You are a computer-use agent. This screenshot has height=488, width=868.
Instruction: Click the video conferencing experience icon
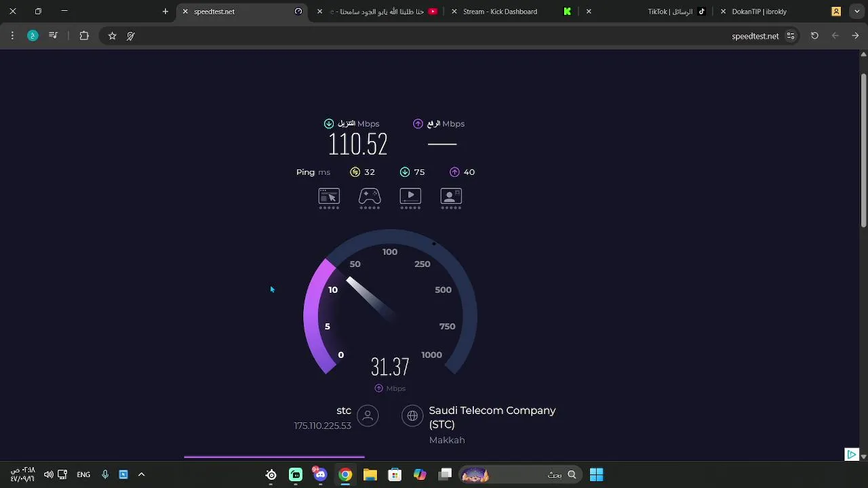pos(451,197)
